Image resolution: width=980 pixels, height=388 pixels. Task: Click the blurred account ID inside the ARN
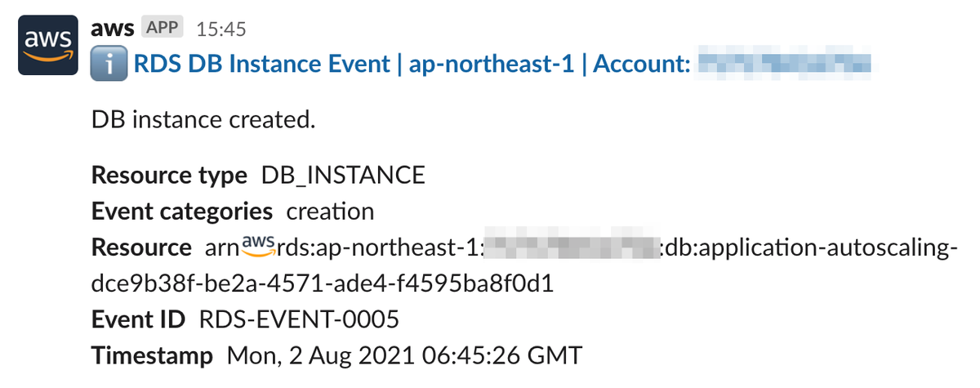[x=570, y=248]
